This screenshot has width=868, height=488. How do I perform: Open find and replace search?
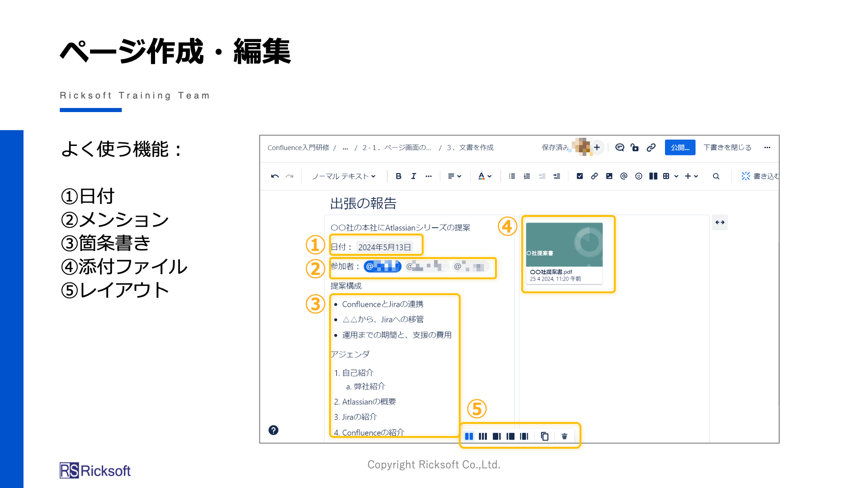pos(716,176)
